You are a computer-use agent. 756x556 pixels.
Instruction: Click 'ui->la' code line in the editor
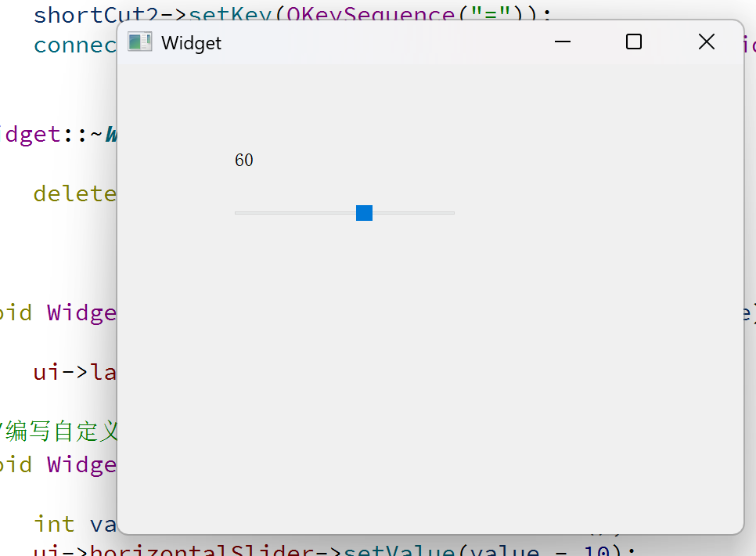[x=74, y=372]
